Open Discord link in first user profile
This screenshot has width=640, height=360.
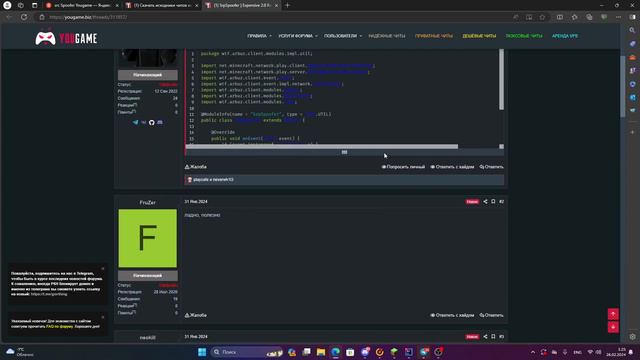click(160, 122)
